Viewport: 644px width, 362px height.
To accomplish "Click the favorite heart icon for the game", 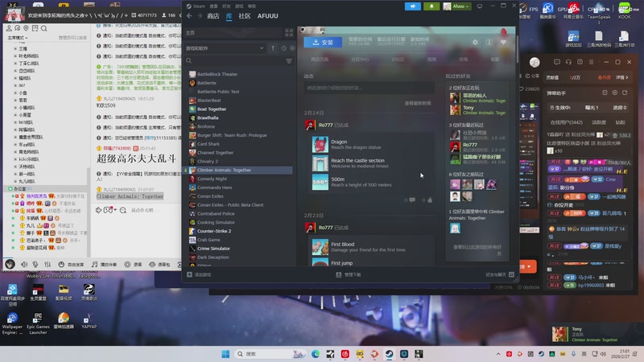I will tap(503, 42).
